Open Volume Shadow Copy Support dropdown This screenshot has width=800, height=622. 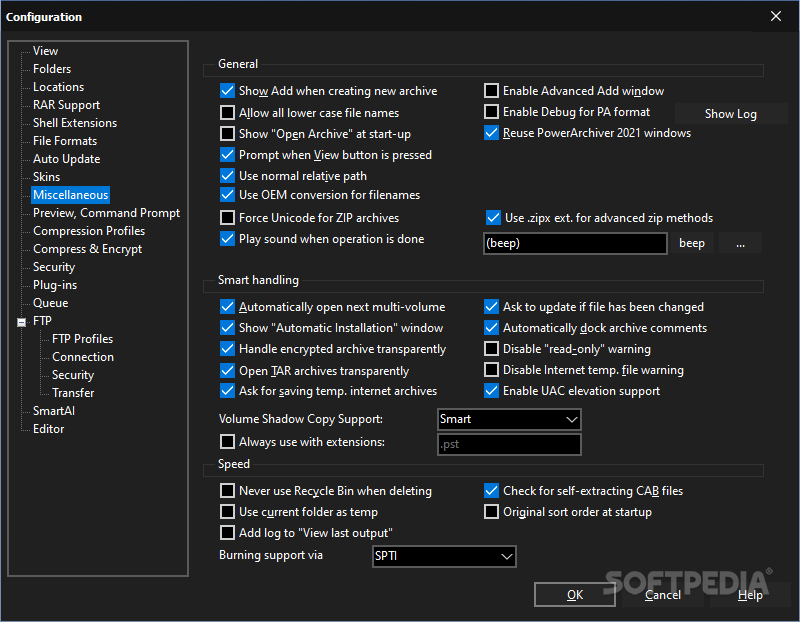509,419
